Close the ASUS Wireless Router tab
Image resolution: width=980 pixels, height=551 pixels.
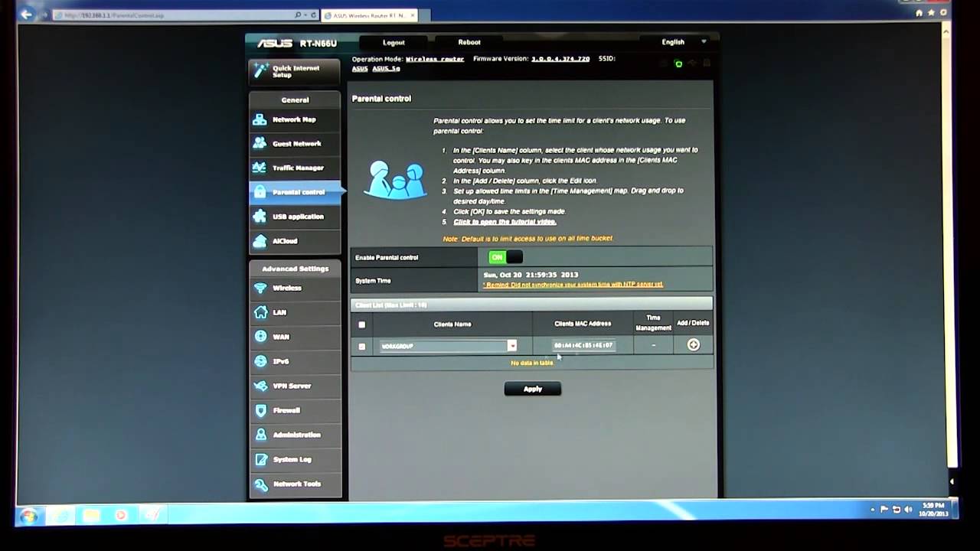tap(413, 15)
